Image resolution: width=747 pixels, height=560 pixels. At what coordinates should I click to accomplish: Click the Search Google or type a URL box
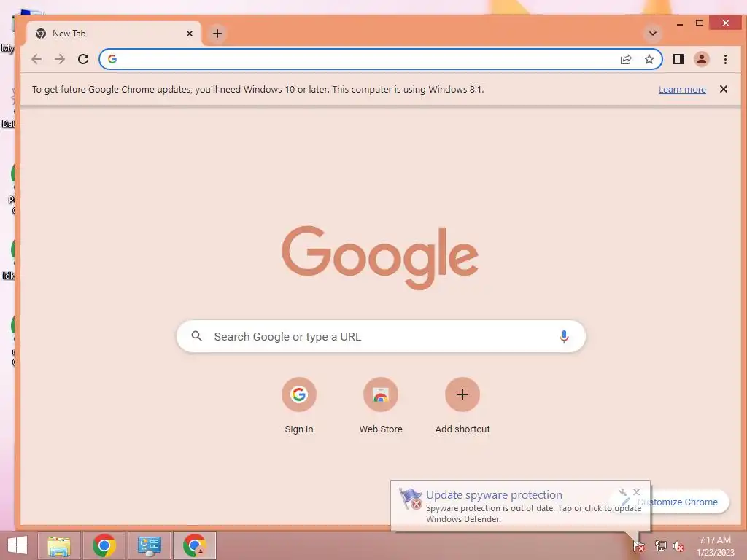click(381, 337)
